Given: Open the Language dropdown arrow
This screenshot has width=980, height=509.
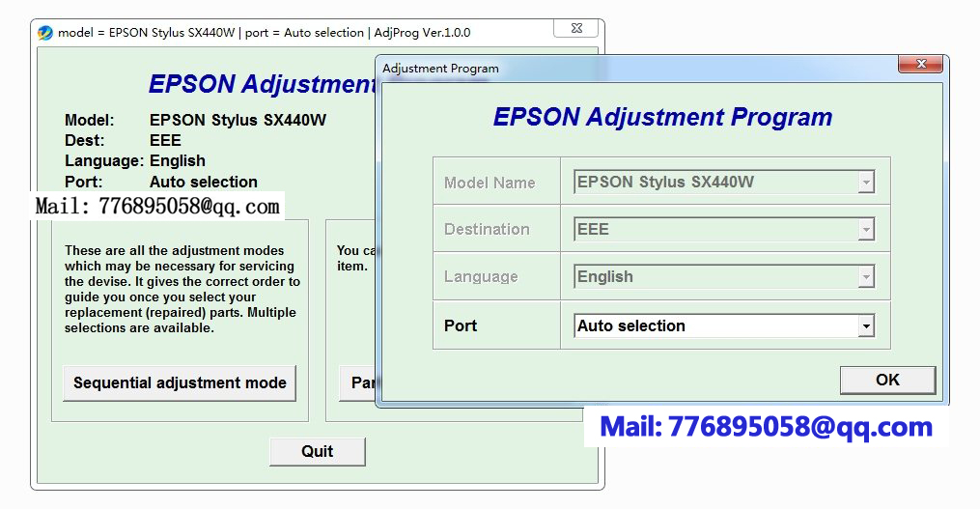Looking at the screenshot, I should pyautogui.click(x=866, y=276).
